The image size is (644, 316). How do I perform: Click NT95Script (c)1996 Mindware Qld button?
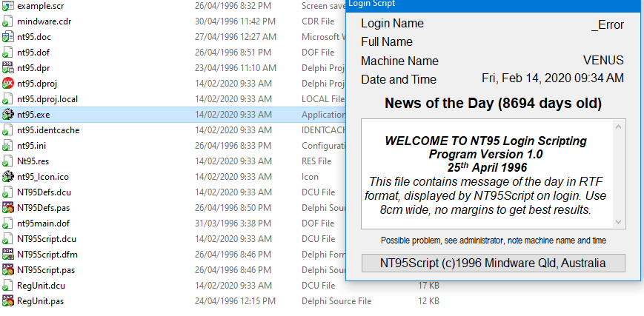[x=494, y=263]
